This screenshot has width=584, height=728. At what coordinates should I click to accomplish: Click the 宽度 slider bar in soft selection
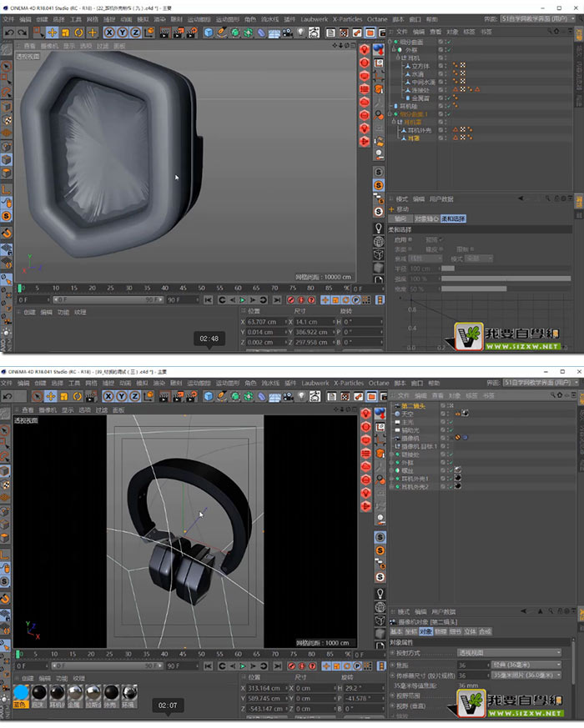pyautogui.click(x=506, y=289)
